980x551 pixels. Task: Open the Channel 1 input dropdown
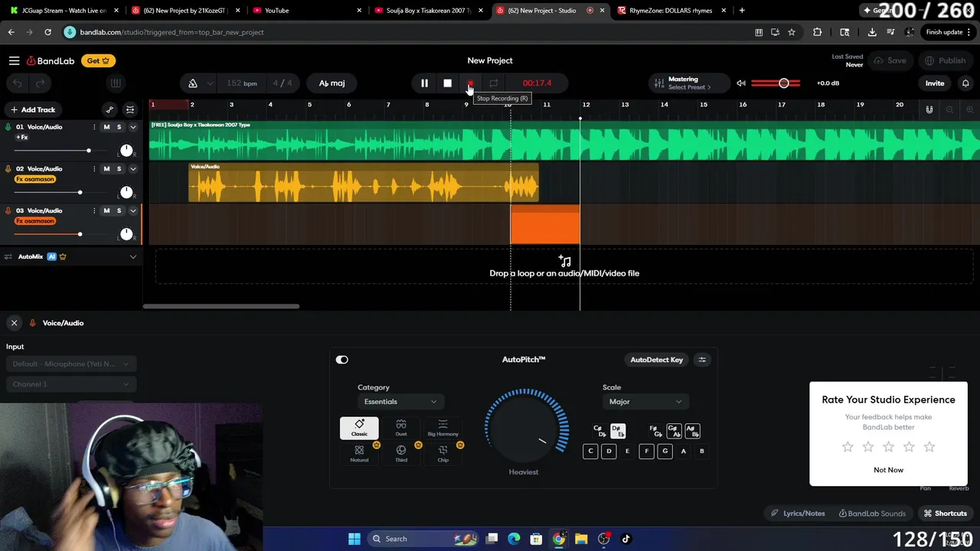(x=71, y=384)
